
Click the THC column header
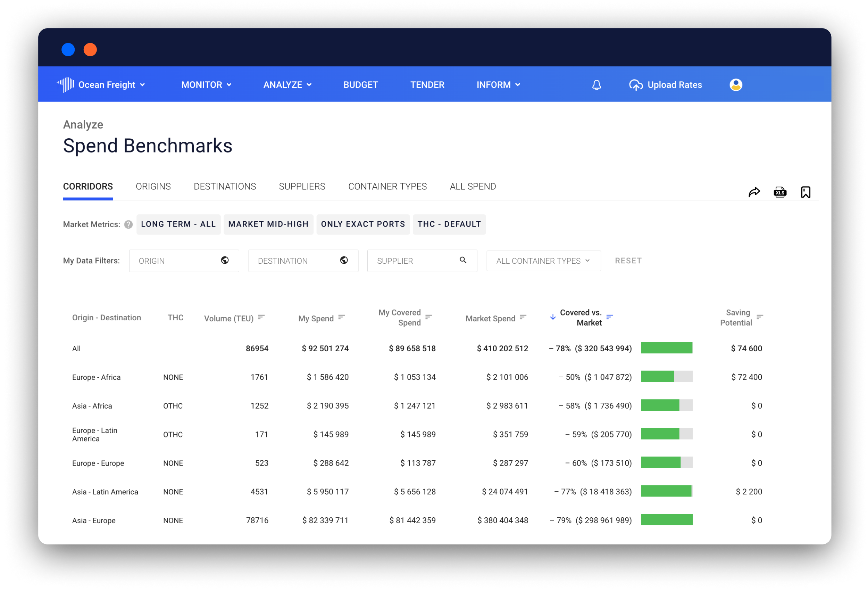[175, 317]
